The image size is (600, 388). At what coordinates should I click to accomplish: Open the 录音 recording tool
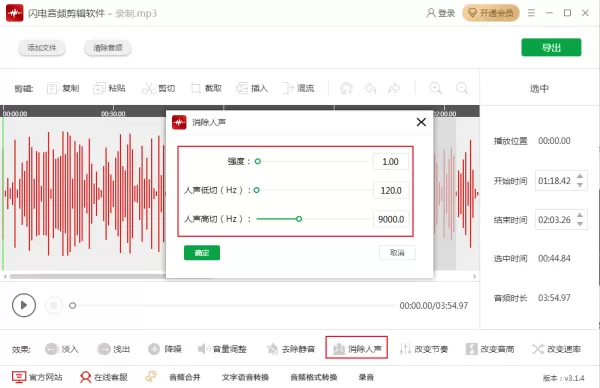[x=366, y=378]
